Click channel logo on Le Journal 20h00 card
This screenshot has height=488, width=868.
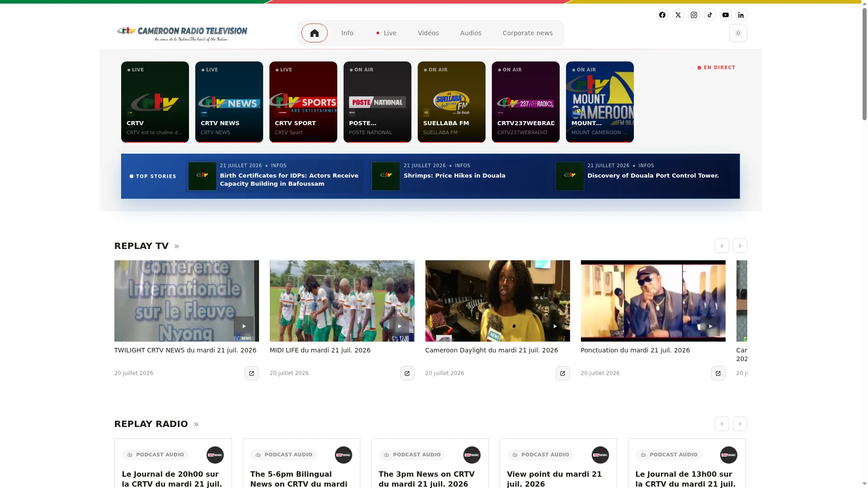click(x=215, y=455)
